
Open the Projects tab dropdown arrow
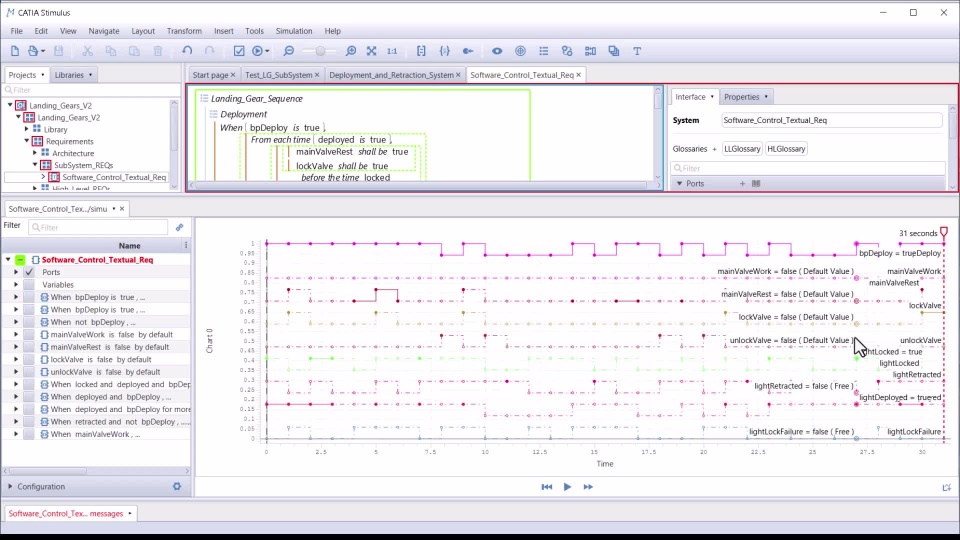[x=42, y=75]
